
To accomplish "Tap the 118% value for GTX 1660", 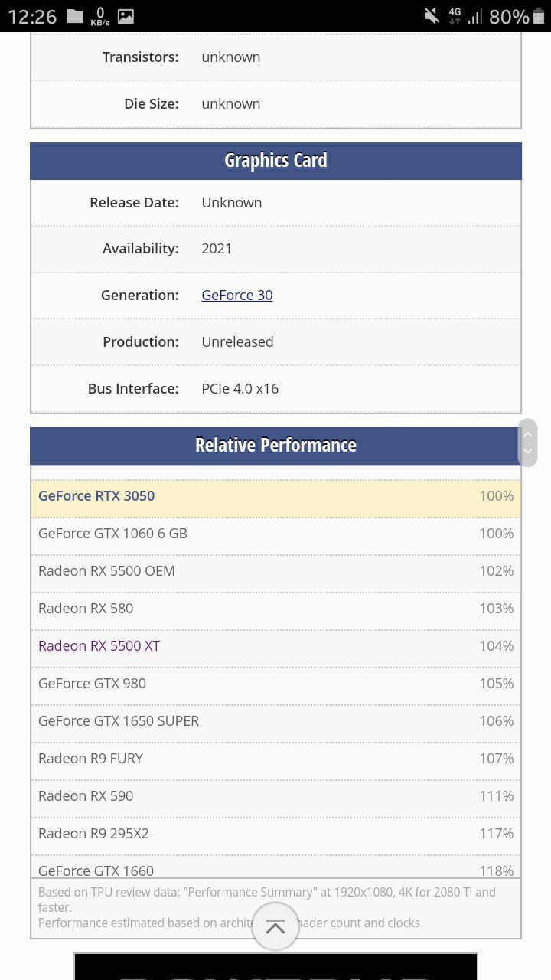I will point(497,871).
